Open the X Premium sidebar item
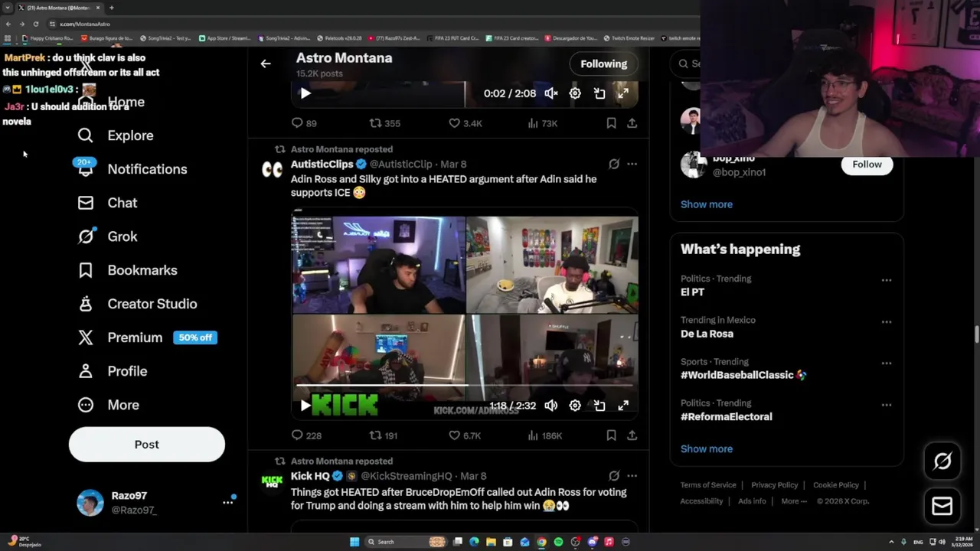 pos(147,337)
